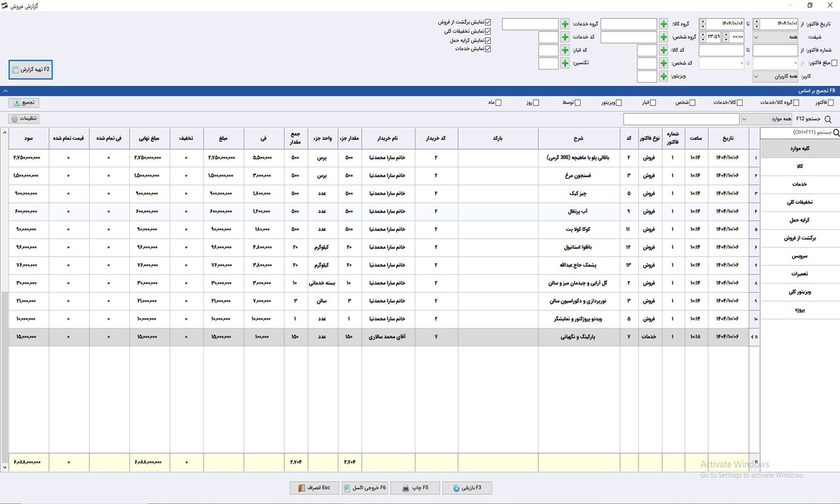Select the فسنجون مرغ row description cell
Screen dimensions: 840x504
tap(579, 176)
